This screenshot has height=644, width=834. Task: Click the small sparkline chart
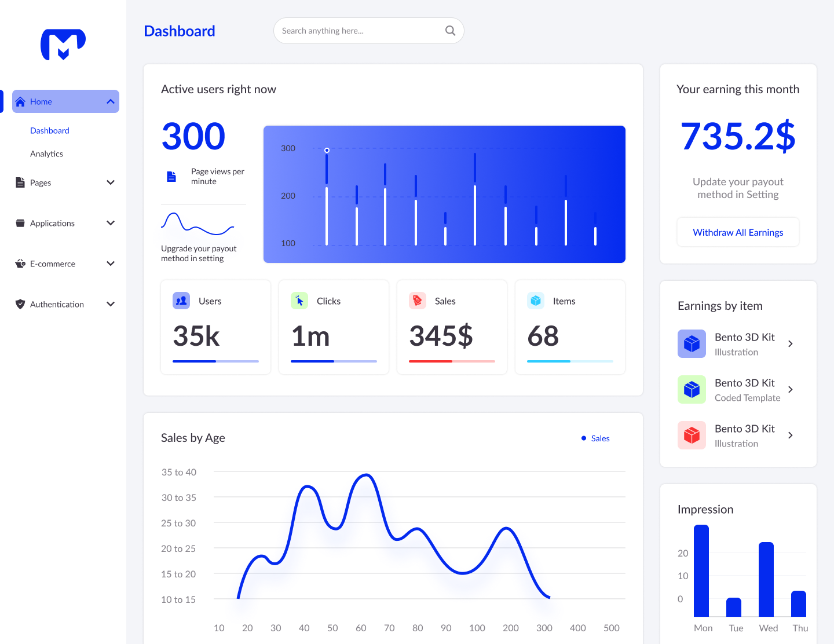point(197,224)
